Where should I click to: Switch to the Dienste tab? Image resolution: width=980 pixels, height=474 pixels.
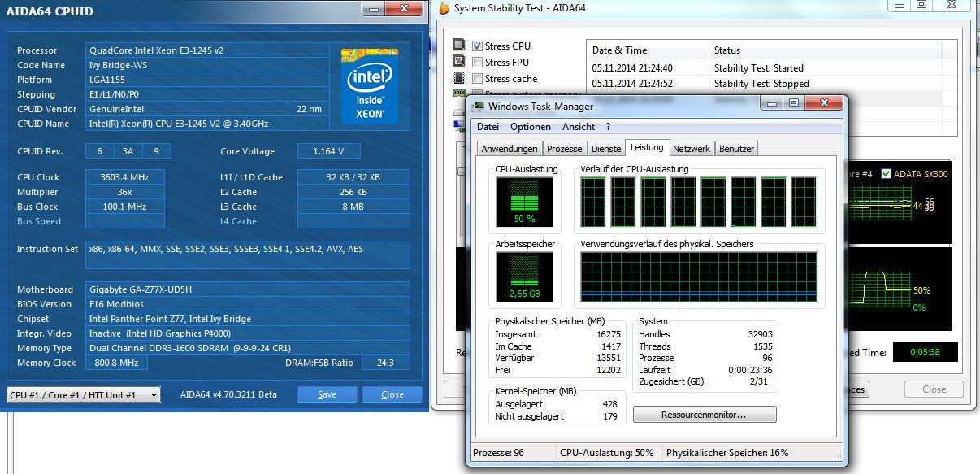click(x=606, y=149)
